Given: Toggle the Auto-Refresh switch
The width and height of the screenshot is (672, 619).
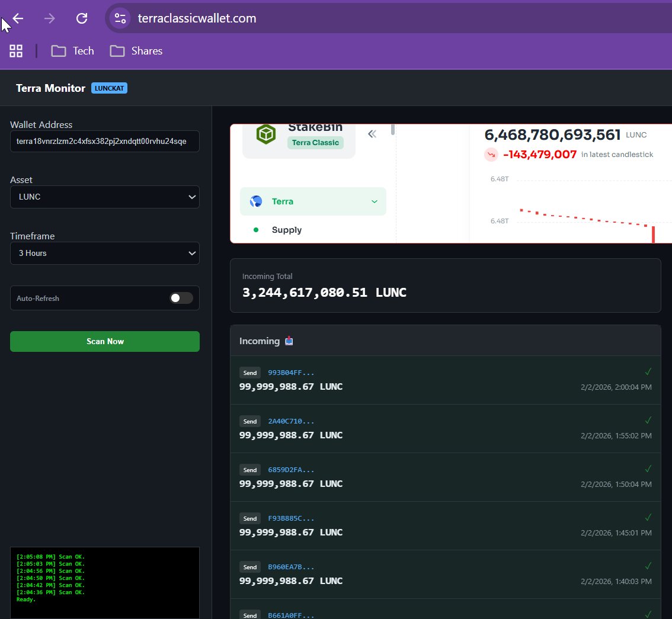Looking at the screenshot, I should [x=181, y=298].
